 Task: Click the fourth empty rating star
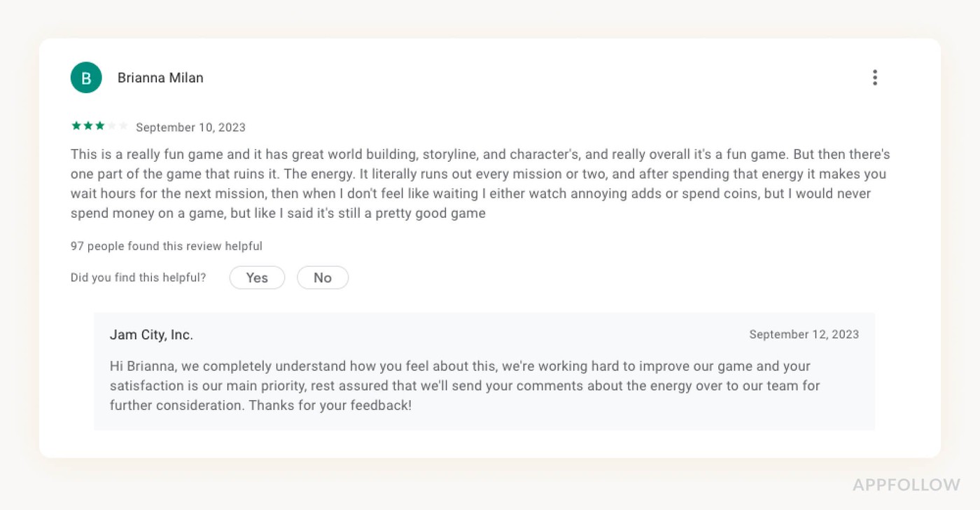(111, 126)
